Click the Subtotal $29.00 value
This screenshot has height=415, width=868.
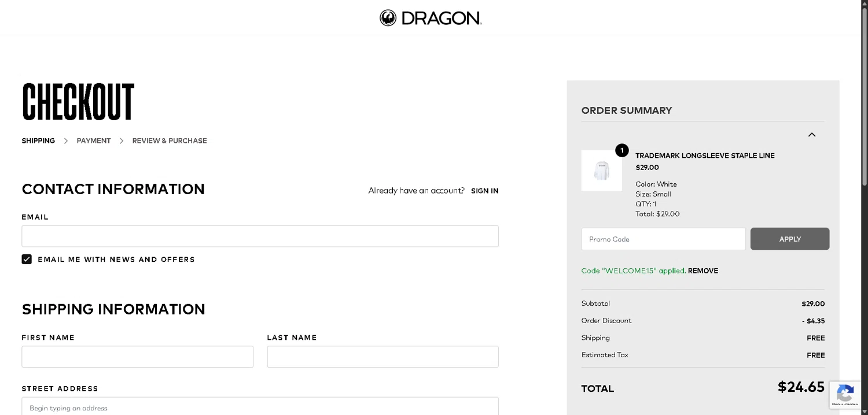(813, 303)
